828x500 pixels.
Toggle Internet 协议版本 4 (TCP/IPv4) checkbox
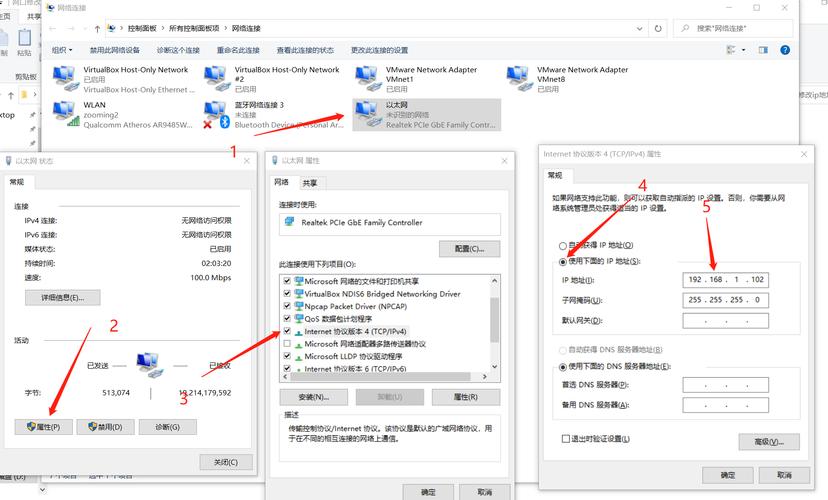click(288, 331)
